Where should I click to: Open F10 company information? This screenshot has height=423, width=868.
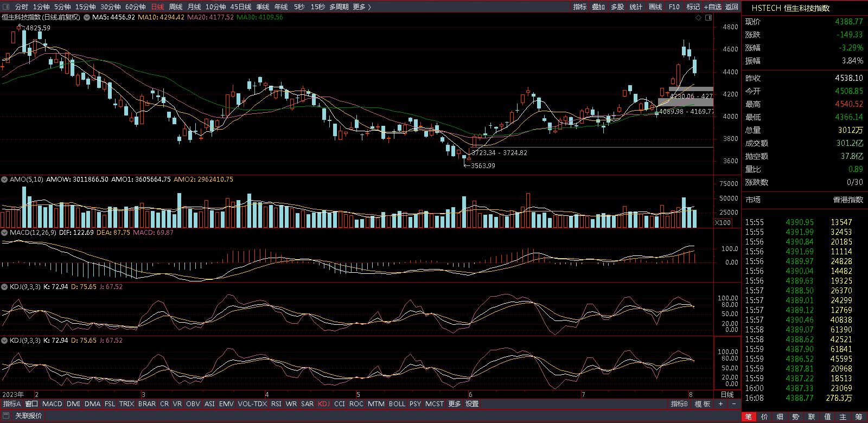[674, 7]
